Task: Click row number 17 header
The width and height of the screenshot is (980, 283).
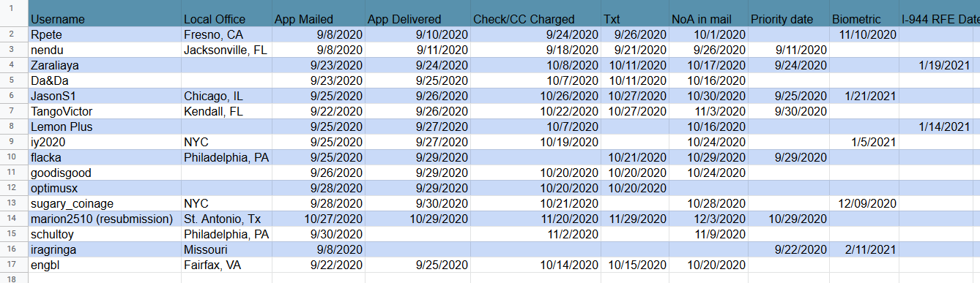Action: click(14, 265)
